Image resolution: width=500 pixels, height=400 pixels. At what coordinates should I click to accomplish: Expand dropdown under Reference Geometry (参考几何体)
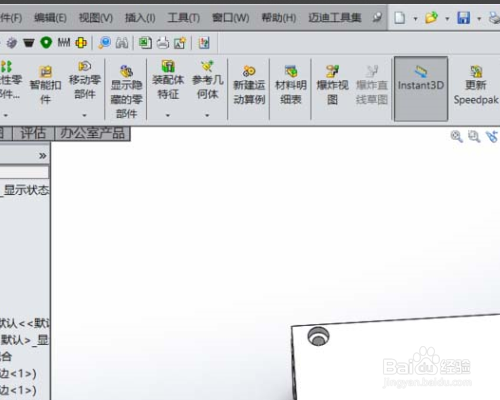[207, 115]
